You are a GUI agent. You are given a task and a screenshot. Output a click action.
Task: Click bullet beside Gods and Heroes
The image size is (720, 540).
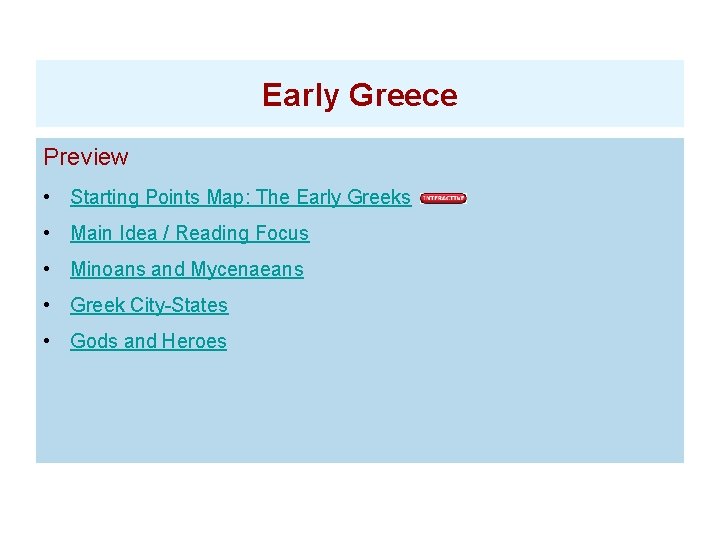point(48,342)
